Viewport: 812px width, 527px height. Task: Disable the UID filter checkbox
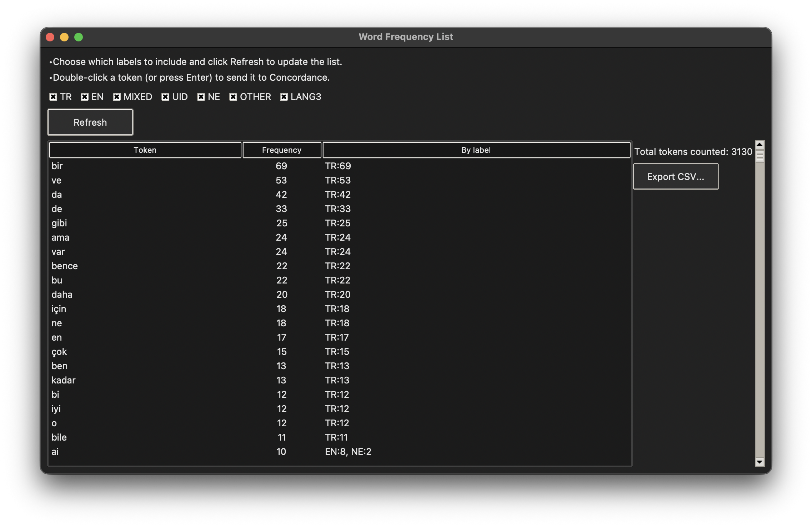tap(165, 96)
